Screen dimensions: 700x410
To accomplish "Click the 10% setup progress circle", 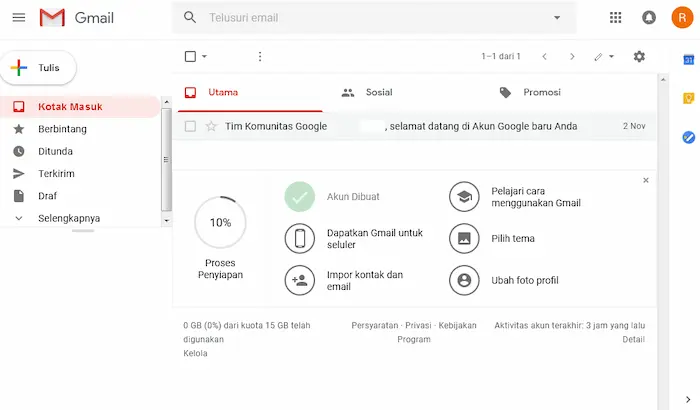I will coord(220,222).
